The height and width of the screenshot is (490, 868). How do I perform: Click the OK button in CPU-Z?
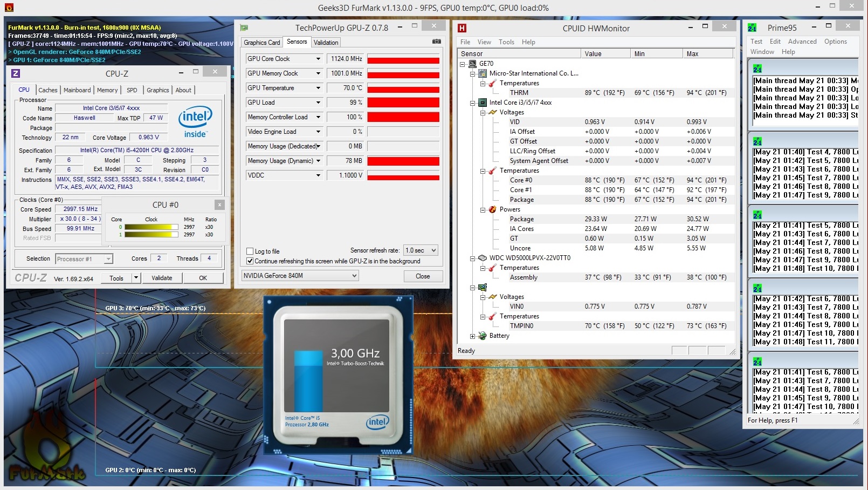point(203,278)
